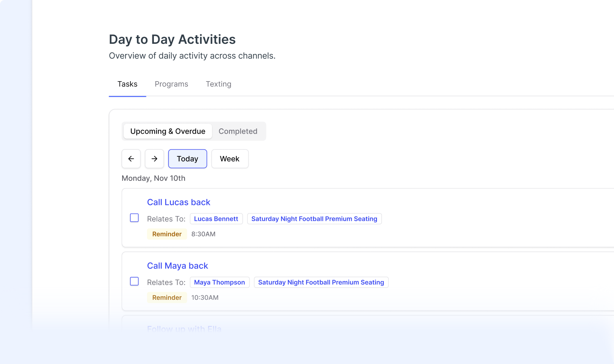Select Upcoming & Overdue view
This screenshot has width=614, height=364.
[168, 131]
